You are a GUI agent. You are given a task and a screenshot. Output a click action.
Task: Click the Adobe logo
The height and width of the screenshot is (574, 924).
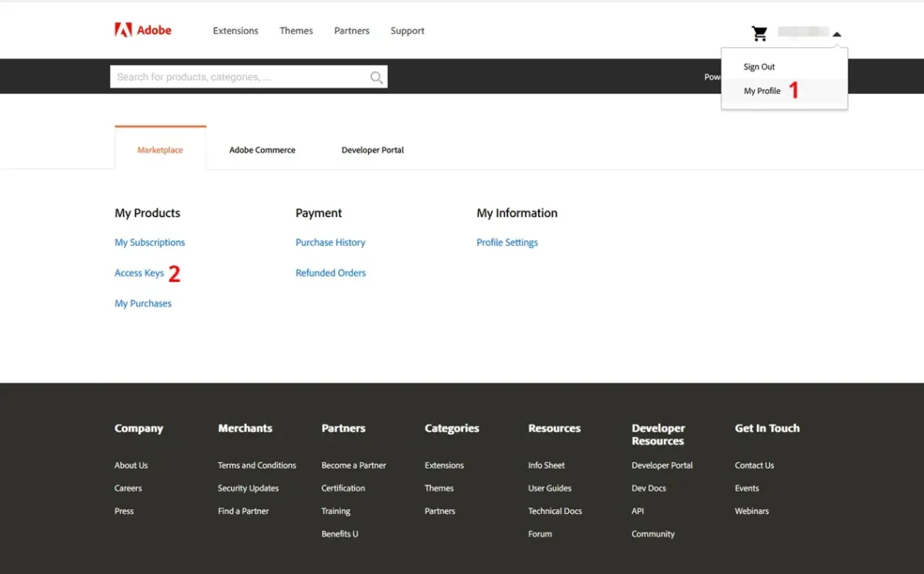point(143,30)
